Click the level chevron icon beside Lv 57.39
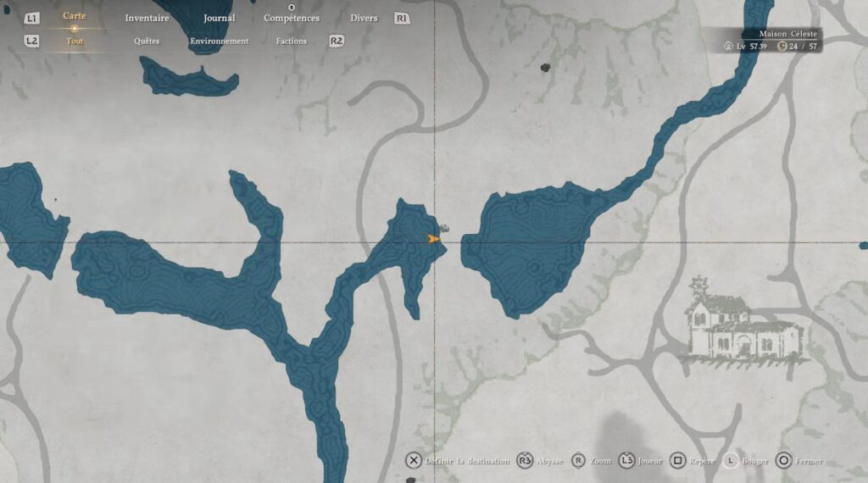Screen dimensions: 868x483 click(728, 47)
